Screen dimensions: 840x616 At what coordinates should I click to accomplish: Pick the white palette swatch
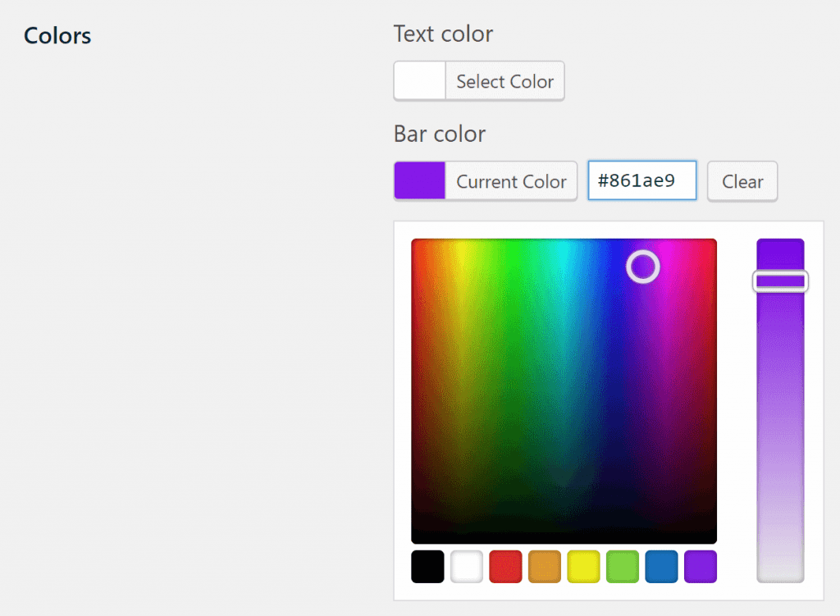pyautogui.click(x=467, y=567)
